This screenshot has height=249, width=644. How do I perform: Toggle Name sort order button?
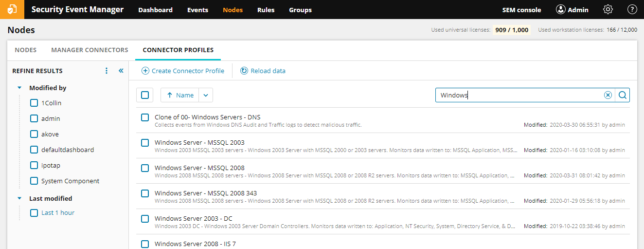(x=180, y=95)
